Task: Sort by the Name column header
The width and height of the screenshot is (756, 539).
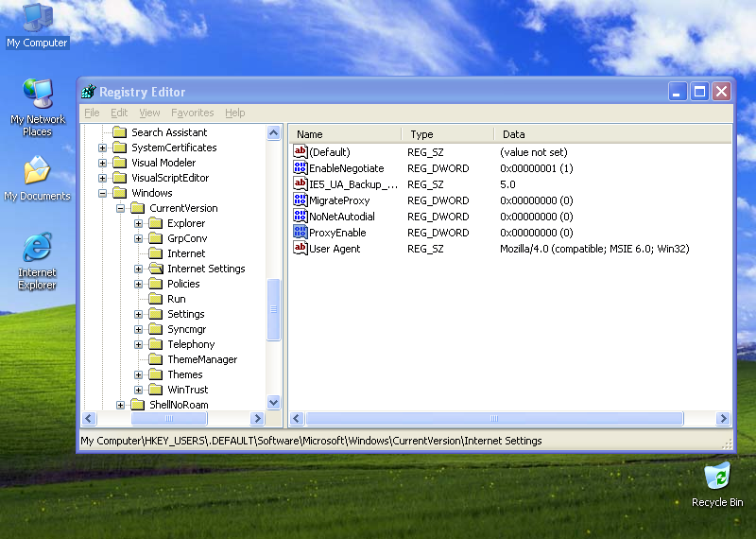Action: click(x=345, y=134)
